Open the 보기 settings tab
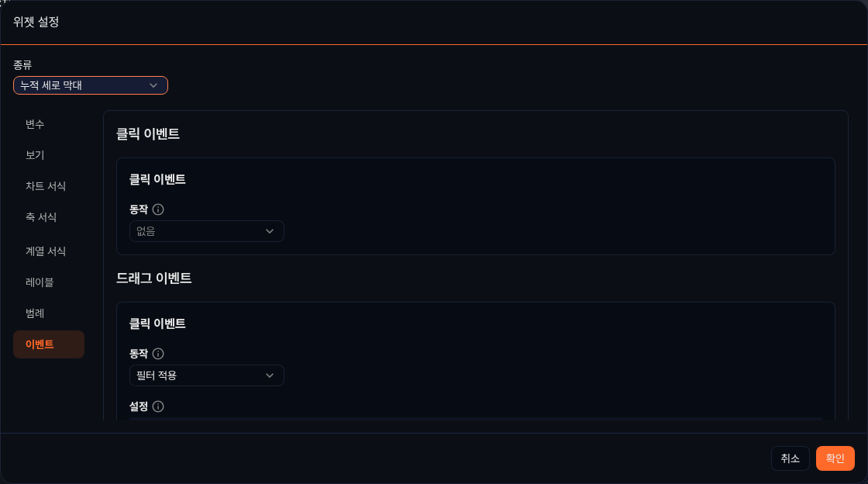The image size is (868, 484). point(35,155)
